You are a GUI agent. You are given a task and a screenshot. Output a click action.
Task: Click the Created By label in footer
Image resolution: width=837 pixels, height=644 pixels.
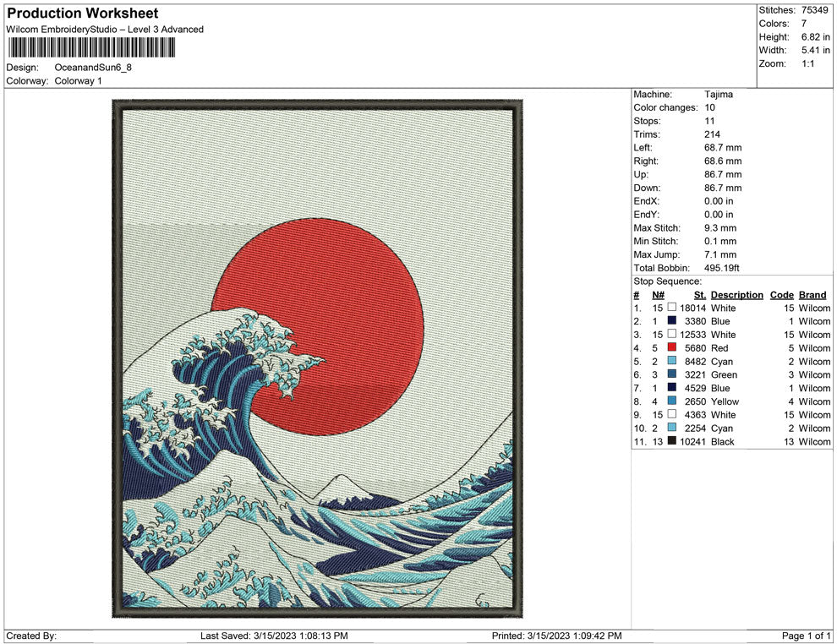coord(31,636)
